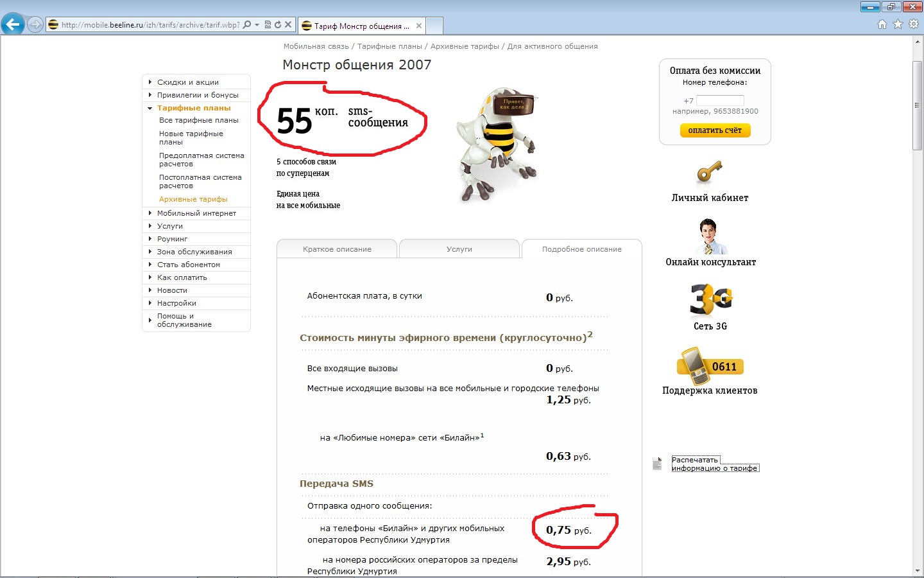The height and width of the screenshot is (578, 924).
Task: Expand 'Привилегии и бонусы' sidebar section
Action: [198, 95]
